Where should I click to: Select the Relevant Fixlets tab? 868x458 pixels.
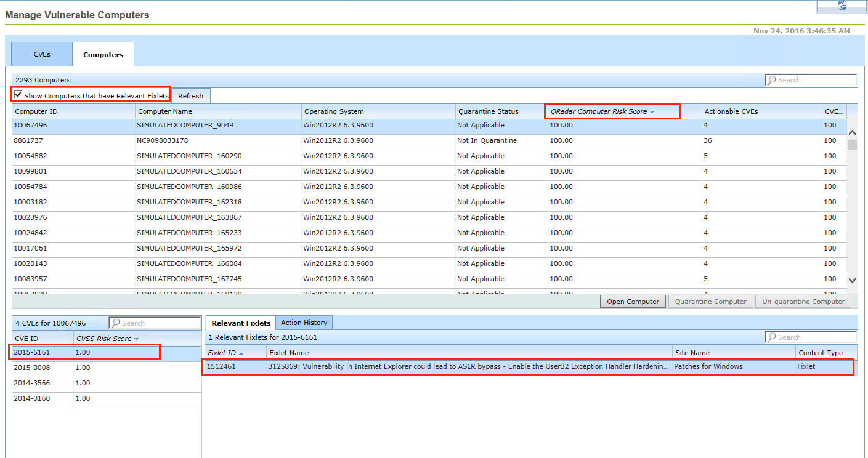point(241,323)
